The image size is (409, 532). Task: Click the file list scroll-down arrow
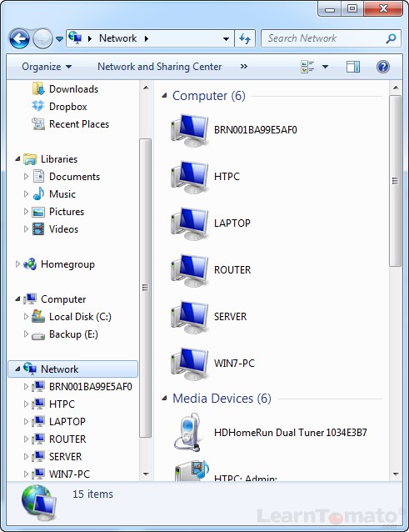click(396, 474)
